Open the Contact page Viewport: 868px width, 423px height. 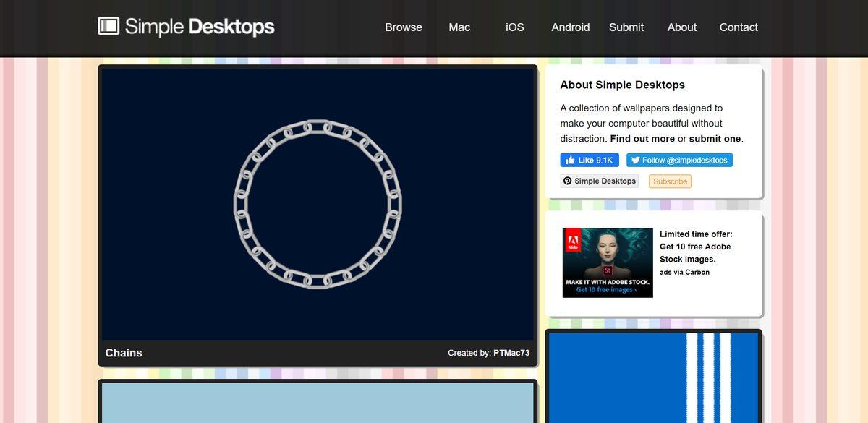[738, 27]
